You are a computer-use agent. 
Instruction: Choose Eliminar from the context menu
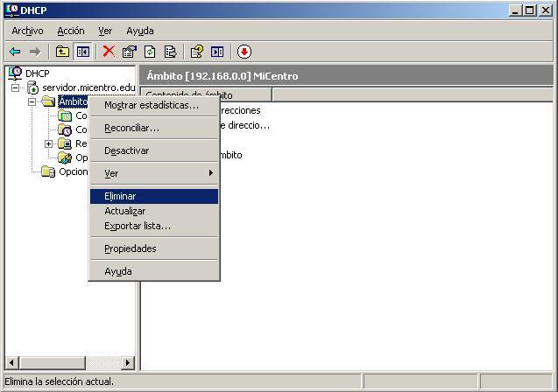(x=120, y=196)
